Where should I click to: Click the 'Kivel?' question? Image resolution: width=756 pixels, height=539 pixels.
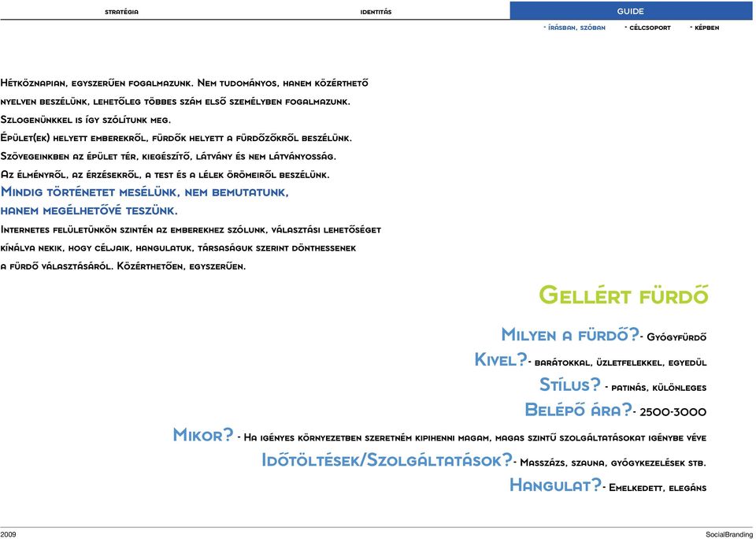tap(501, 359)
